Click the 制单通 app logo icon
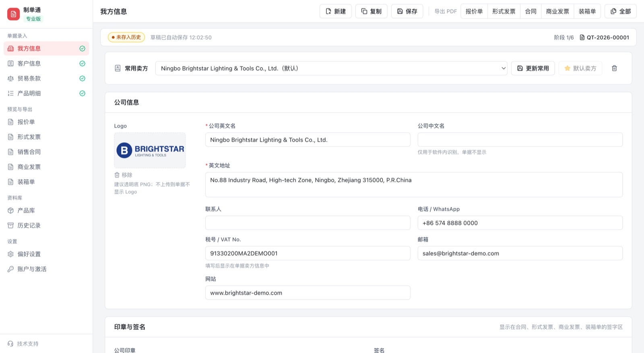This screenshot has height=353, width=644. coord(13,14)
